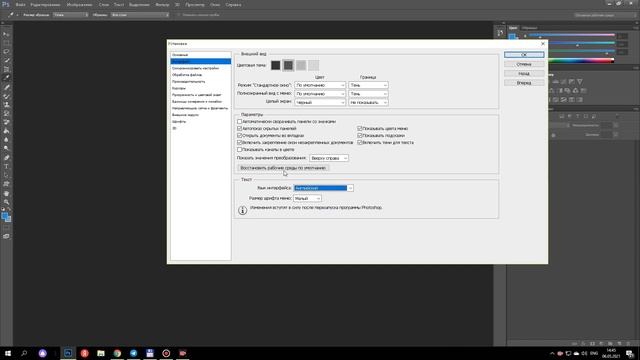Select the Move tool in the toolbar
Viewport: 640px width, 360px height.
click(x=6, y=34)
